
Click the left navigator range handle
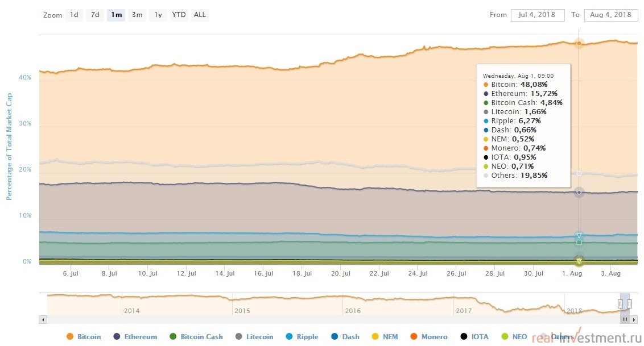pyautogui.click(x=620, y=304)
